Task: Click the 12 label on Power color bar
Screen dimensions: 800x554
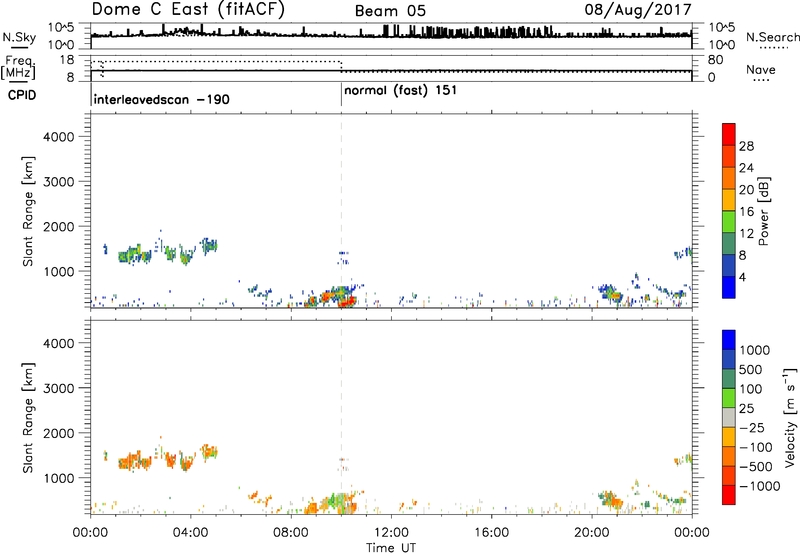Action: (x=746, y=234)
